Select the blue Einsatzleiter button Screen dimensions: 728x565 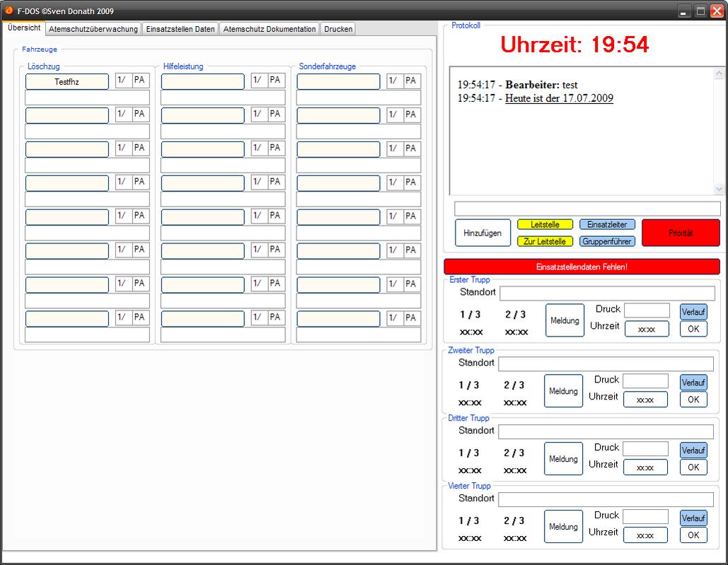[x=607, y=225]
